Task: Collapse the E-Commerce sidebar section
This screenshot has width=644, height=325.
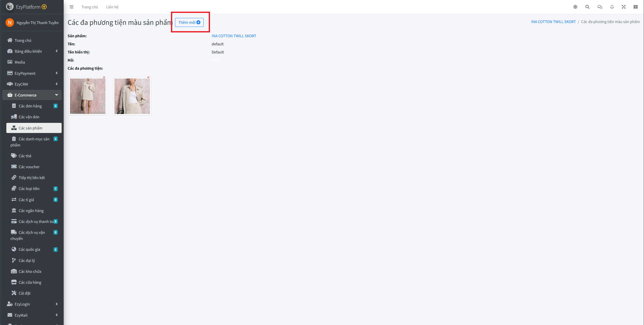Action: pos(32,95)
